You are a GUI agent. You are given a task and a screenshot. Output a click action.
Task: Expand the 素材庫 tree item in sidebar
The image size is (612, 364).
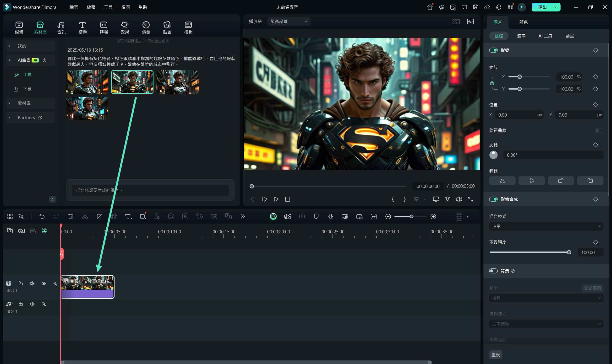(x=24, y=103)
